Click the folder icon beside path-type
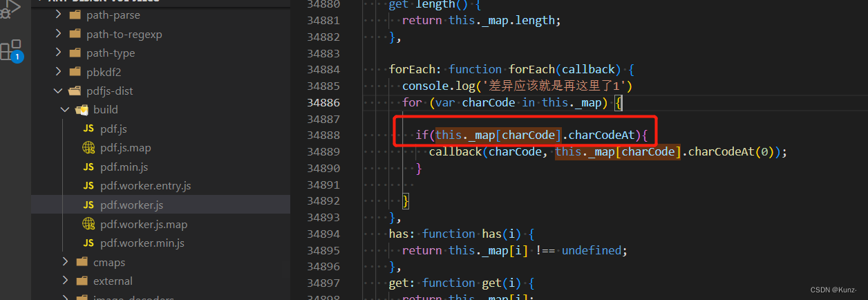 tap(75, 53)
